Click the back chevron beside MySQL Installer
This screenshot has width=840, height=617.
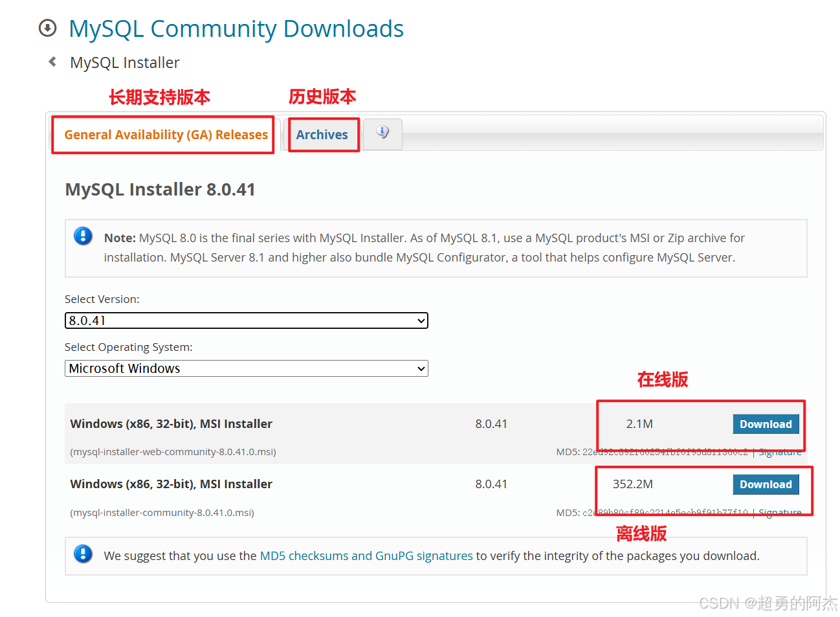pyautogui.click(x=52, y=62)
